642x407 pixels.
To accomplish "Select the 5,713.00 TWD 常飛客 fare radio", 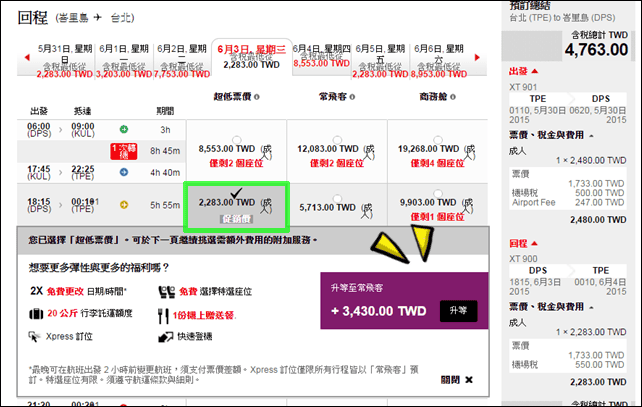I will click(x=337, y=198).
